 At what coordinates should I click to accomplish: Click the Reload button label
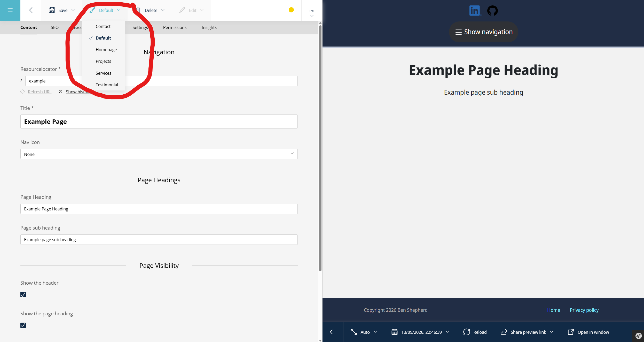coord(480,332)
